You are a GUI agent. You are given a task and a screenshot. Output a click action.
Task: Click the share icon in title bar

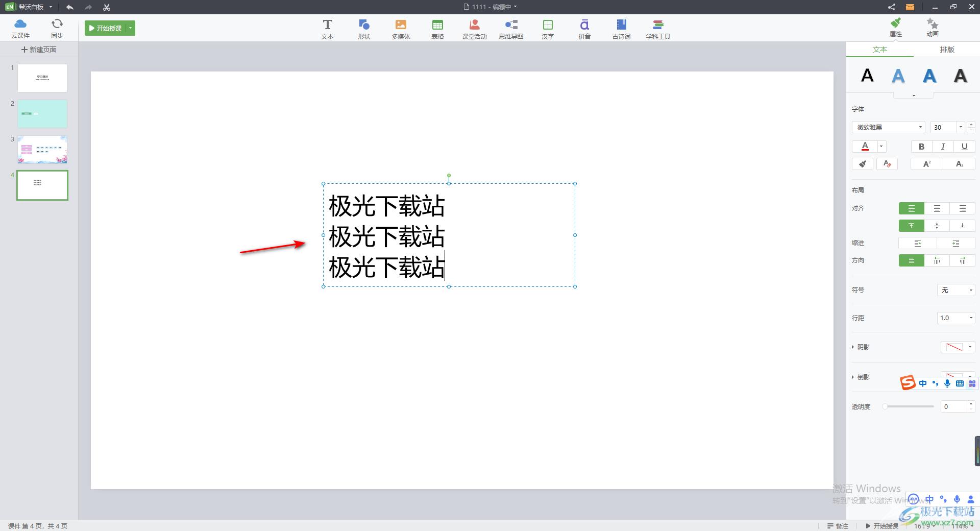892,7
